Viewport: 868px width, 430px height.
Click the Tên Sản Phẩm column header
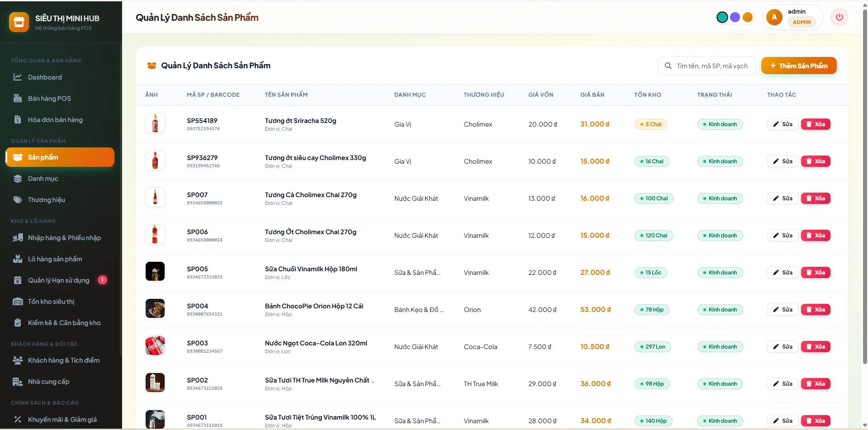click(x=286, y=95)
